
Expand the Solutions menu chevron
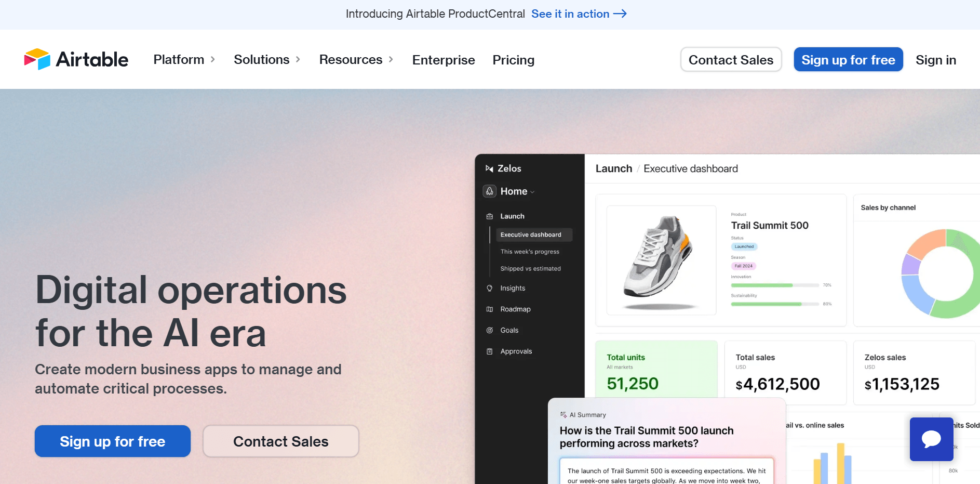[298, 60]
